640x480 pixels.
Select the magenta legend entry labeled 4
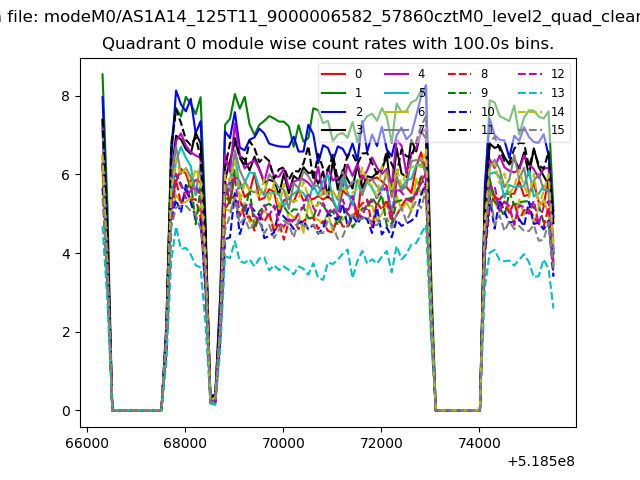[404, 74]
